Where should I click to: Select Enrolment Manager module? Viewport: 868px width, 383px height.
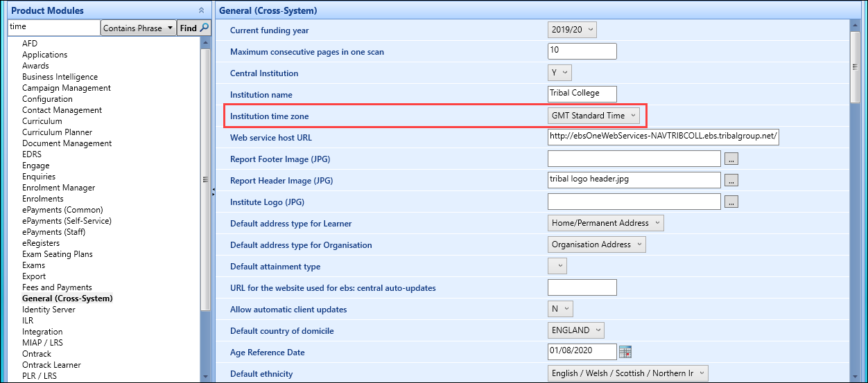(x=58, y=188)
